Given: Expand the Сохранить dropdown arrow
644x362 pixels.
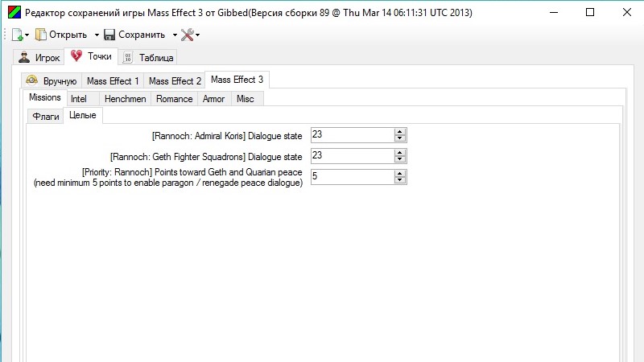Looking at the screenshot, I should 175,35.
